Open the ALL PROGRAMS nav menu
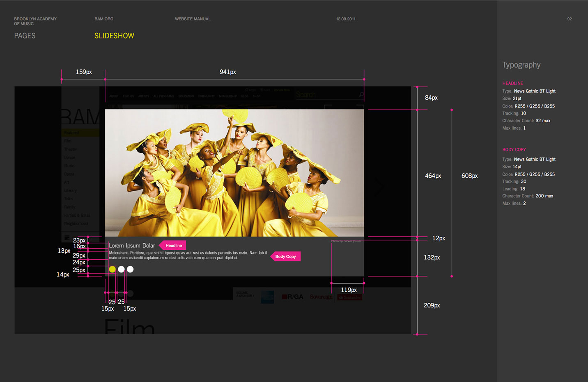Viewport: 588px width, 382px height. pos(163,96)
